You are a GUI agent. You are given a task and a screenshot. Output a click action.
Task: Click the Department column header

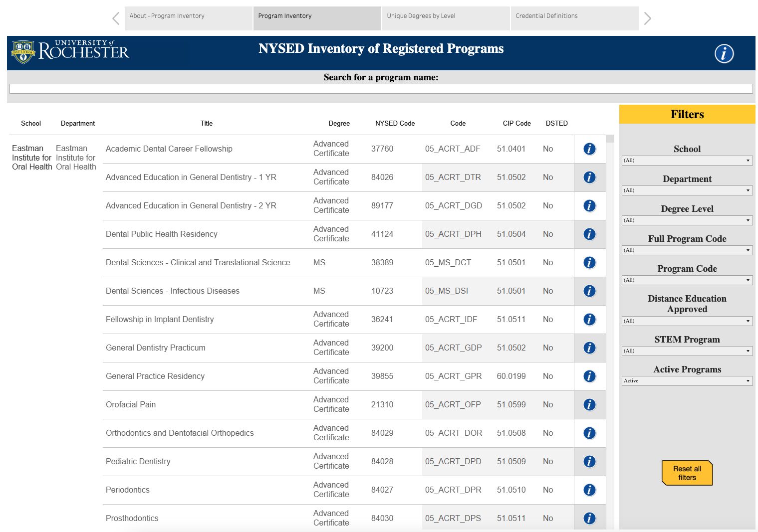point(78,123)
